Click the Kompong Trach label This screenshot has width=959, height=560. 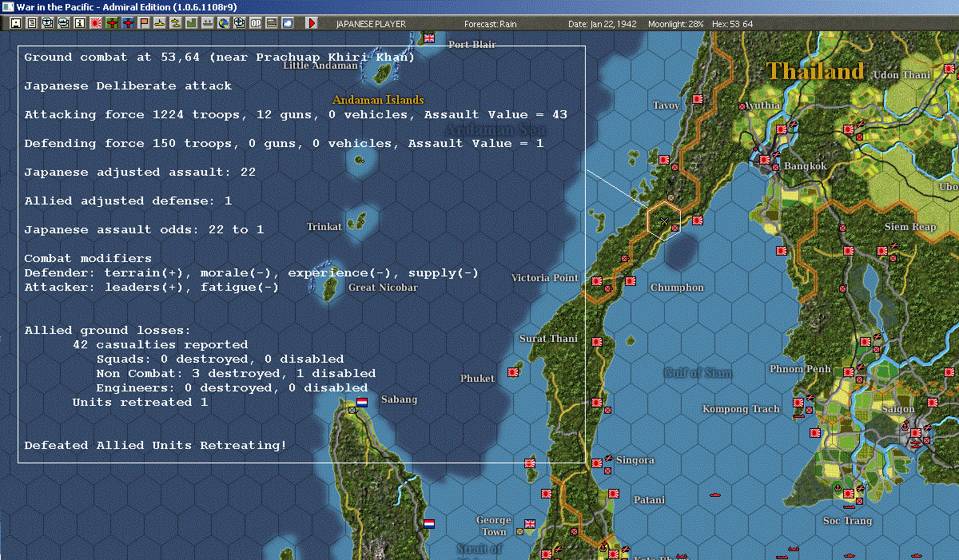coord(741,409)
